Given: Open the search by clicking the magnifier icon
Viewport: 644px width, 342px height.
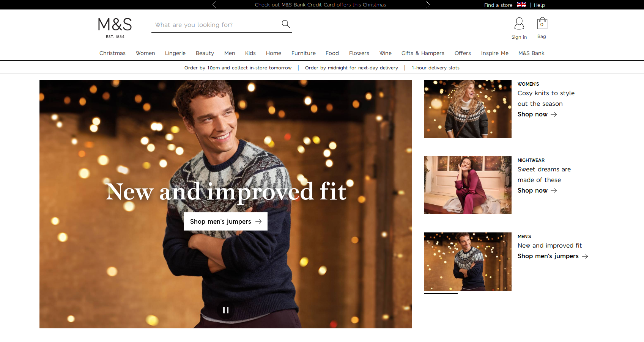Looking at the screenshot, I should (x=285, y=24).
